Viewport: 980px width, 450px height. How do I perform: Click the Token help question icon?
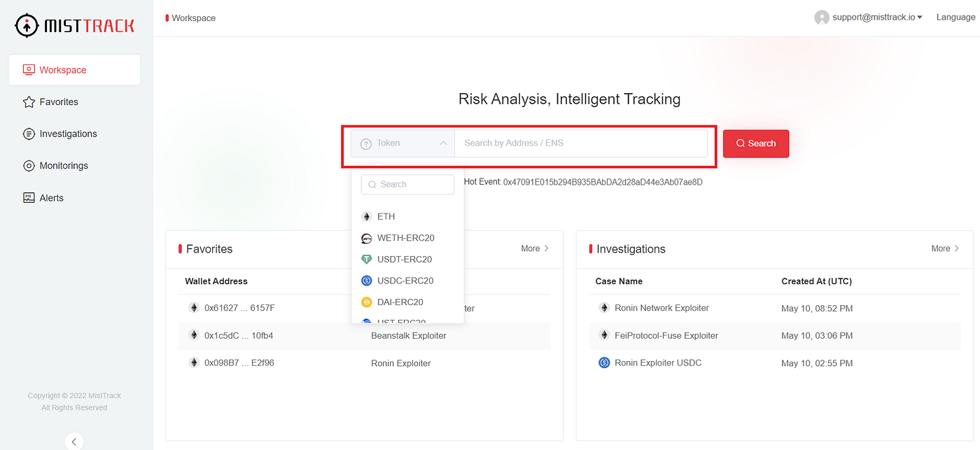[366, 143]
